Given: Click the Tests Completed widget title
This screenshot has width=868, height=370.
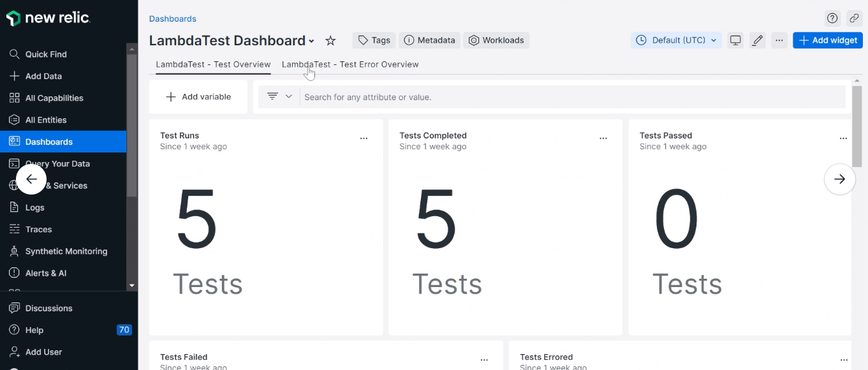Looking at the screenshot, I should (x=433, y=135).
